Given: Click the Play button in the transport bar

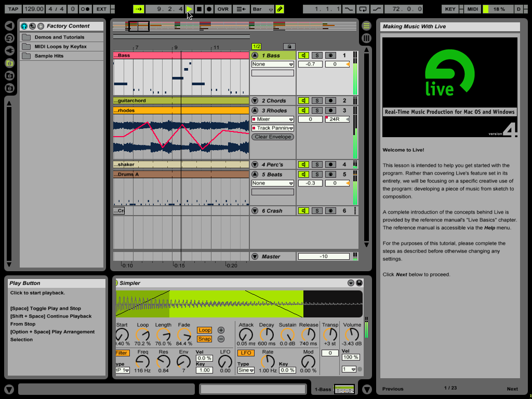Looking at the screenshot, I should (x=189, y=9).
